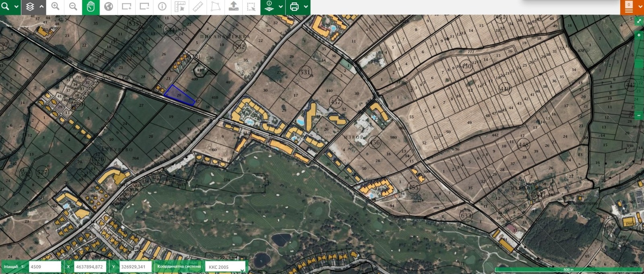Expand the search options dropdown arrow
644x274 pixels.
coord(17,7)
